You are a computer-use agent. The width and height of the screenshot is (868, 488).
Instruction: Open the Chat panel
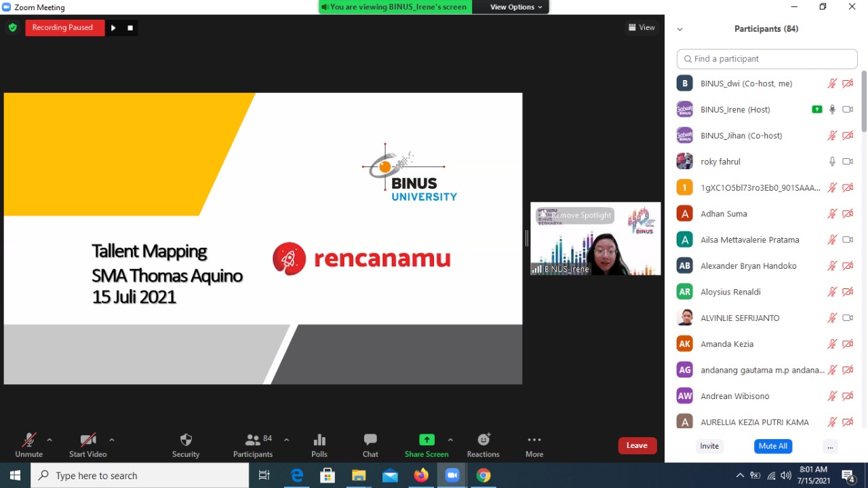[x=370, y=445]
